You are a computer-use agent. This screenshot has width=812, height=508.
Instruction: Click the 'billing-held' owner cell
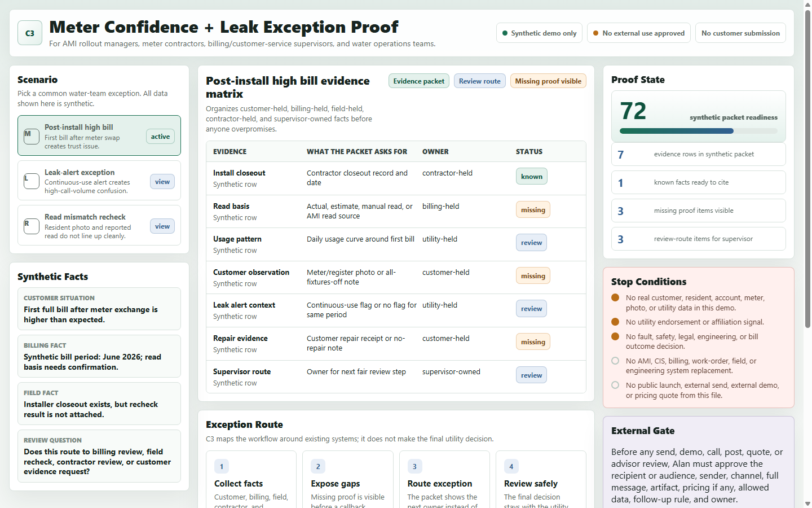[x=440, y=207]
